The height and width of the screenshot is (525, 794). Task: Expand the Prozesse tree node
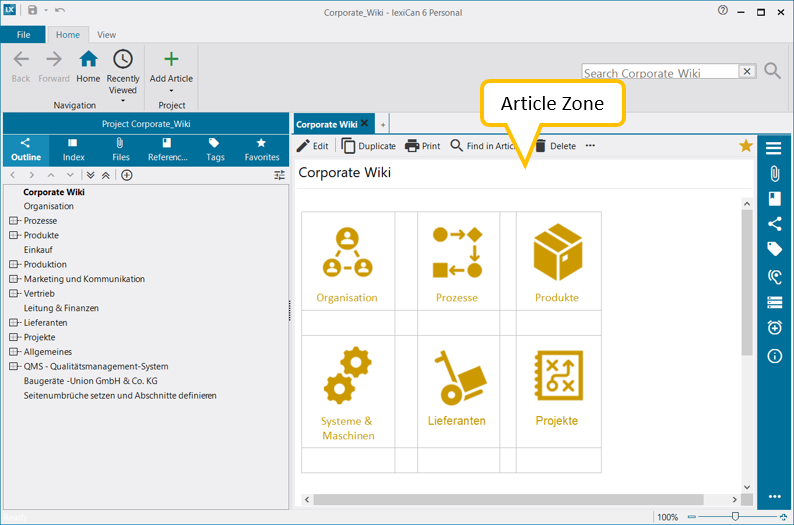tap(14, 221)
